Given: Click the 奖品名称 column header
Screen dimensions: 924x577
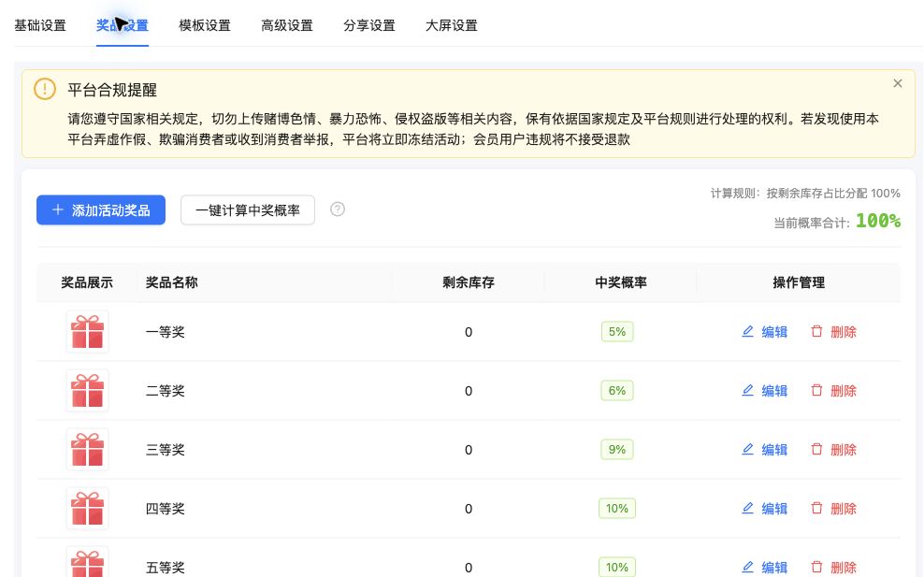Looking at the screenshot, I should click(x=171, y=282).
